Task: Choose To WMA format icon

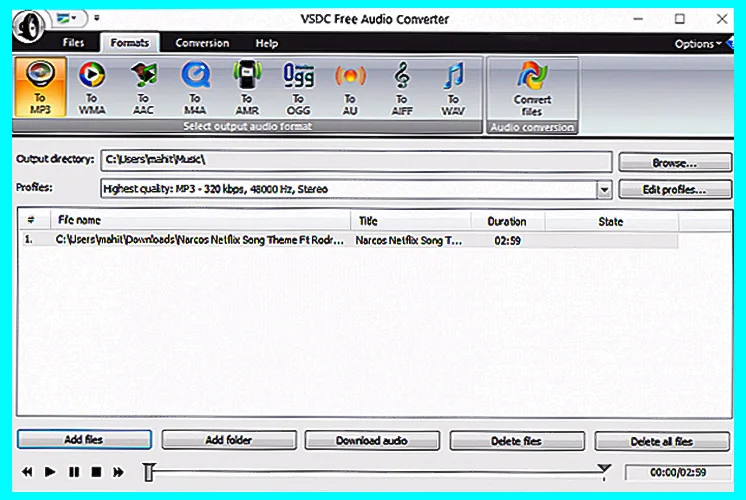Action: click(x=92, y=88)
